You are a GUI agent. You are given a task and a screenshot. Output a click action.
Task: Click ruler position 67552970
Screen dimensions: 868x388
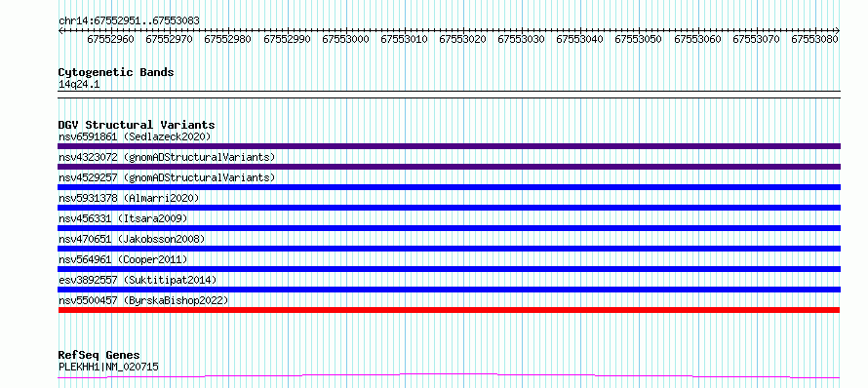[x=170, y=39]
